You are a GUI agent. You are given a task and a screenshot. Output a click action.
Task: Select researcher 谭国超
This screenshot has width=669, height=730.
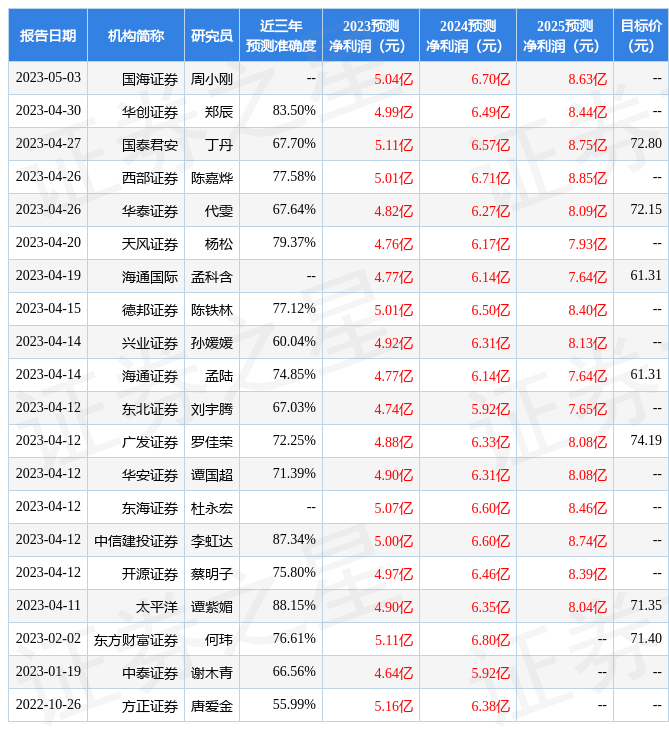212,475
